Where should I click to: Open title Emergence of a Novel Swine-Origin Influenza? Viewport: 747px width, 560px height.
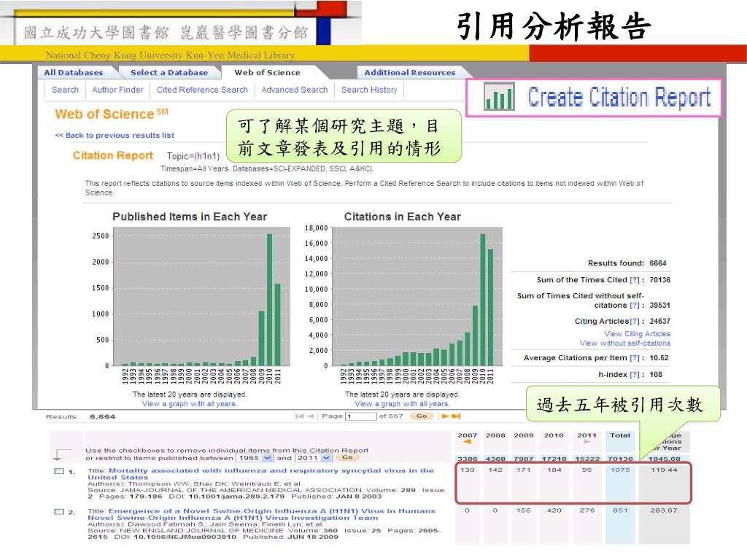(x=262, y=514)
